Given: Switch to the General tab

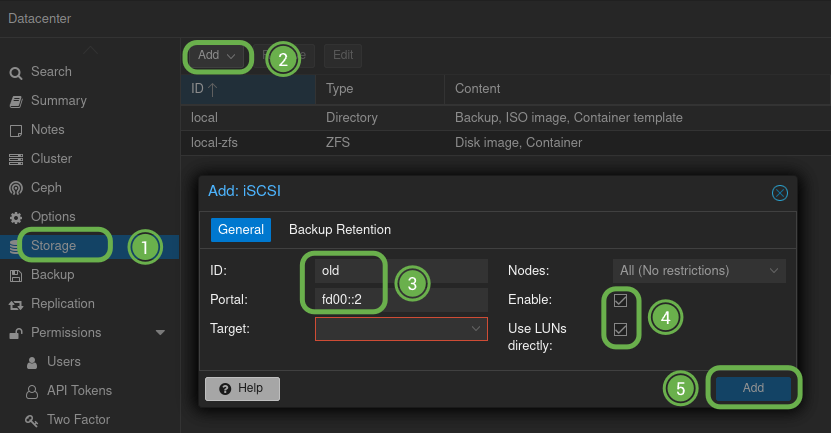Looking at the screenshot, I should pos(241,230).
